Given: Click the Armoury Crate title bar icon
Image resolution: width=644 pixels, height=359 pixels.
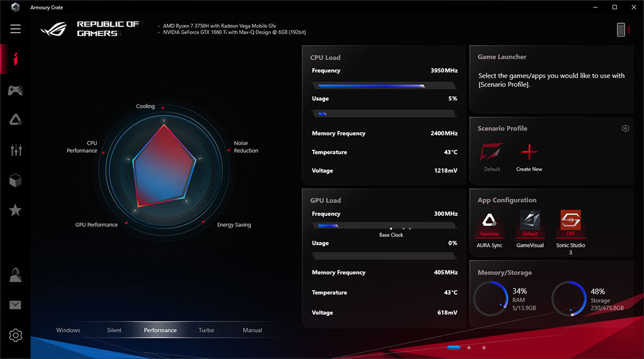Looking at the screenshot, I should 15,7.
